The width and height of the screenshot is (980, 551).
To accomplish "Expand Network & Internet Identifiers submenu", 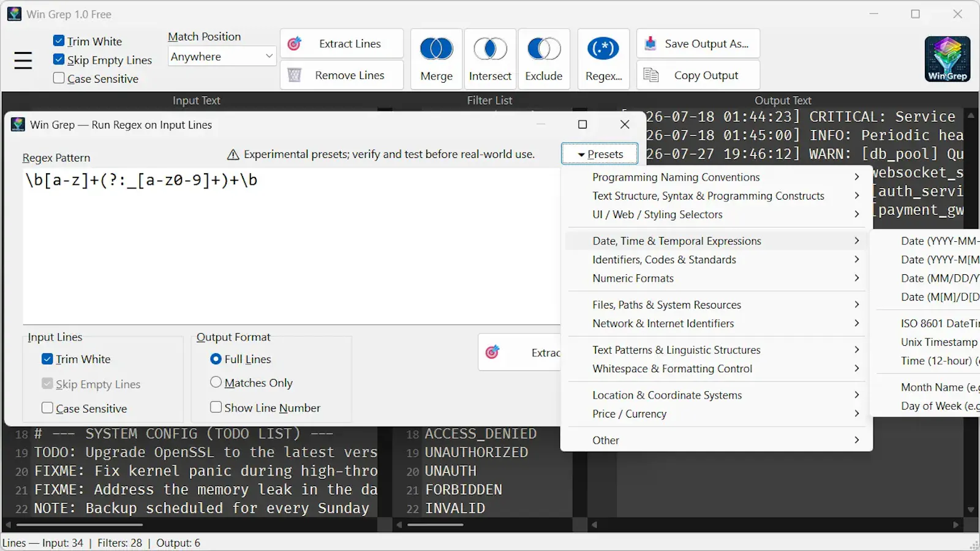I will click(717, 323).
